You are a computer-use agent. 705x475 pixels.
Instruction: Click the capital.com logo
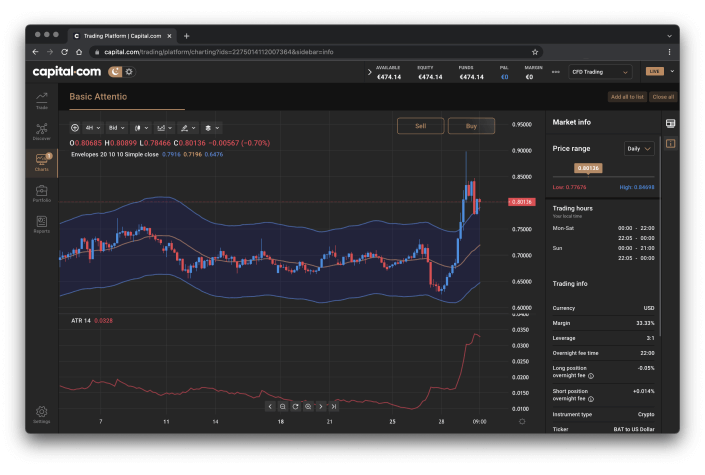pyautogui.click(x=67, y=72)
